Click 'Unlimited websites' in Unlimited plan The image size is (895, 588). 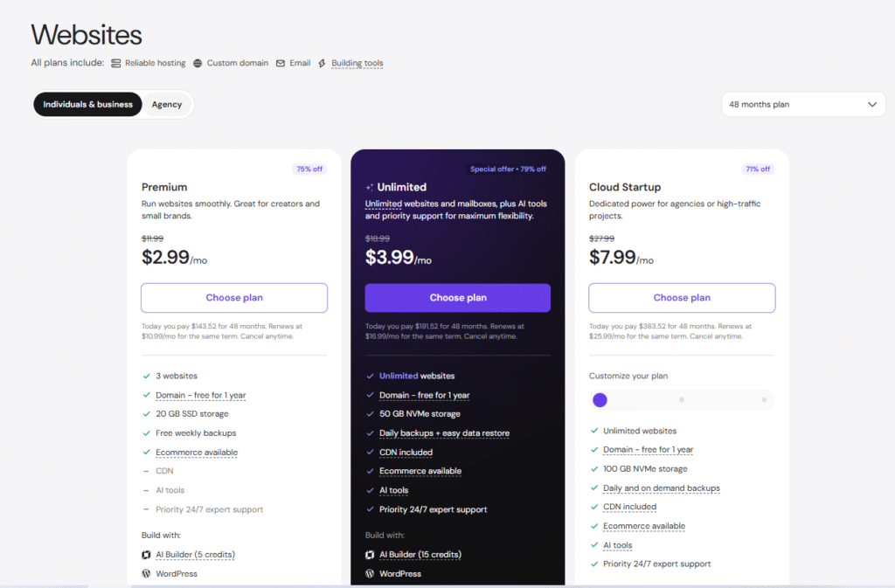(x=417, y=376)
